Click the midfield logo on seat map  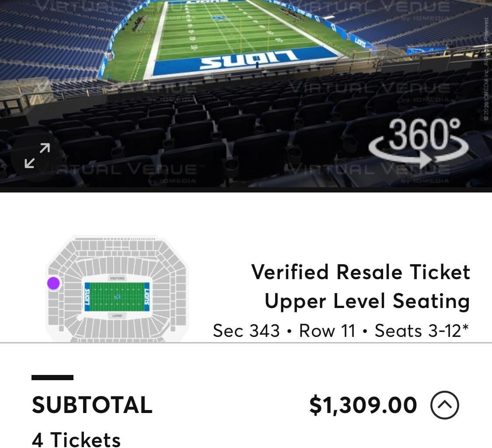coord(117,297)
